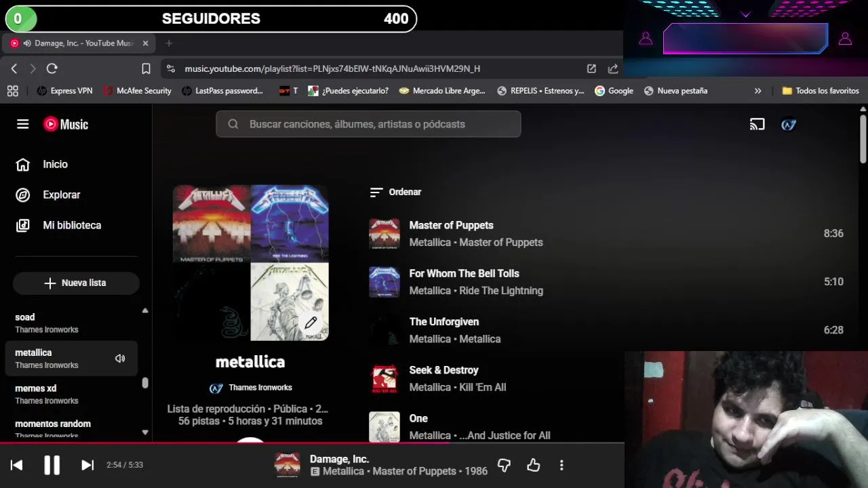Pause the playing song
The height and width of the screenshot is (488, 868).
[52, 465]
